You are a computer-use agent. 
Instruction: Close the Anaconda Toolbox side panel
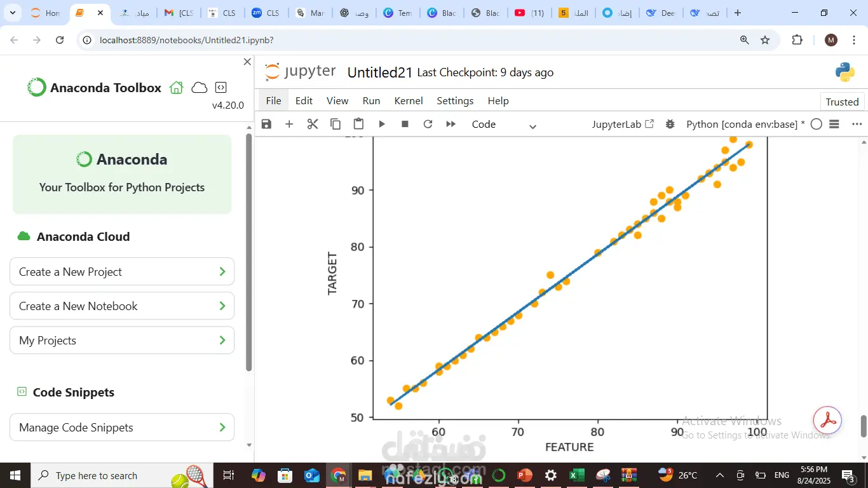[x=247, y=62]
